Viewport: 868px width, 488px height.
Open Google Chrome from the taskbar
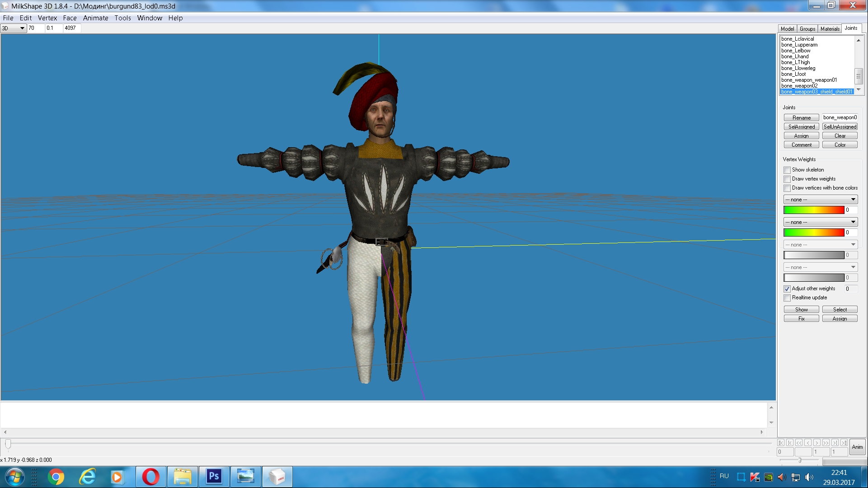[x=56, y=477]
